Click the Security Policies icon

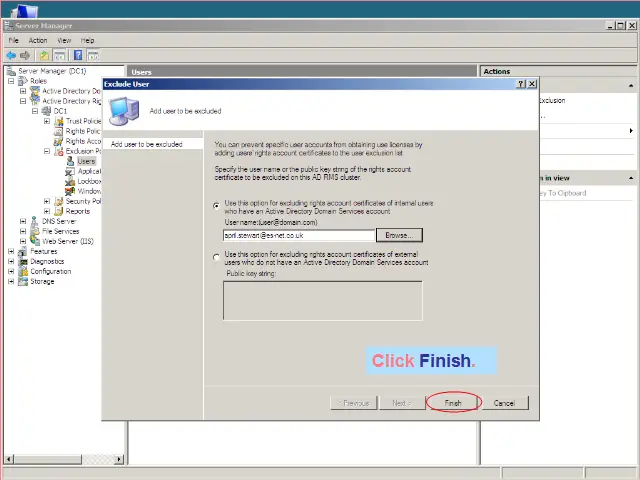(x=59, y=201)
